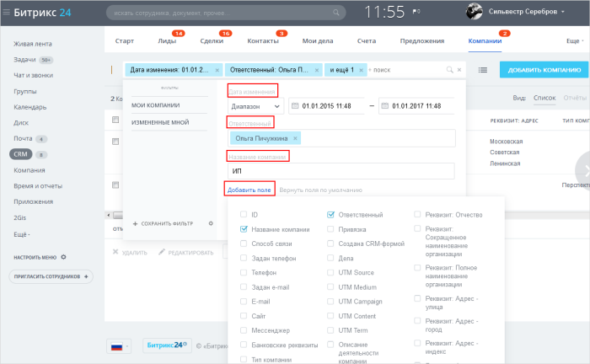Check the E-mail field checkbox

point(244,302)
